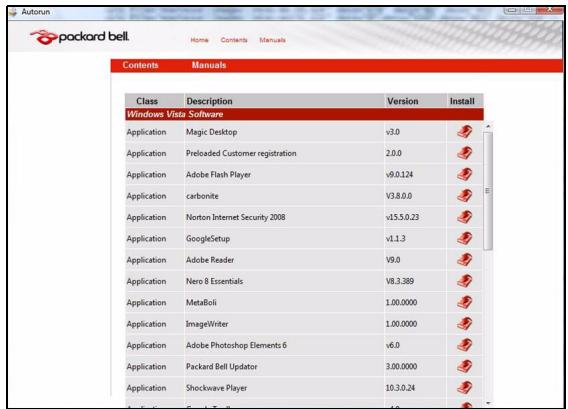
Task: Install GoogleSetup with its icon
Action: pyautogui.click(x=464, y=239)
